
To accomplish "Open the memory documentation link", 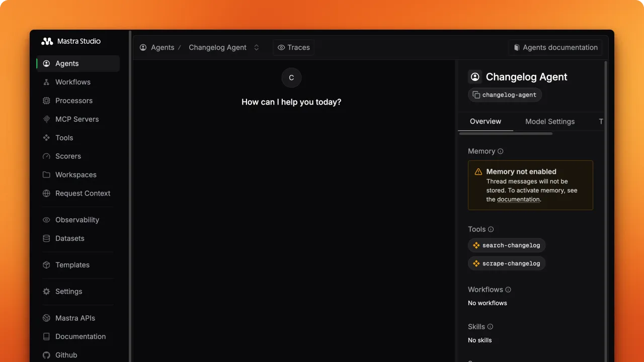I will click(518, 199).
